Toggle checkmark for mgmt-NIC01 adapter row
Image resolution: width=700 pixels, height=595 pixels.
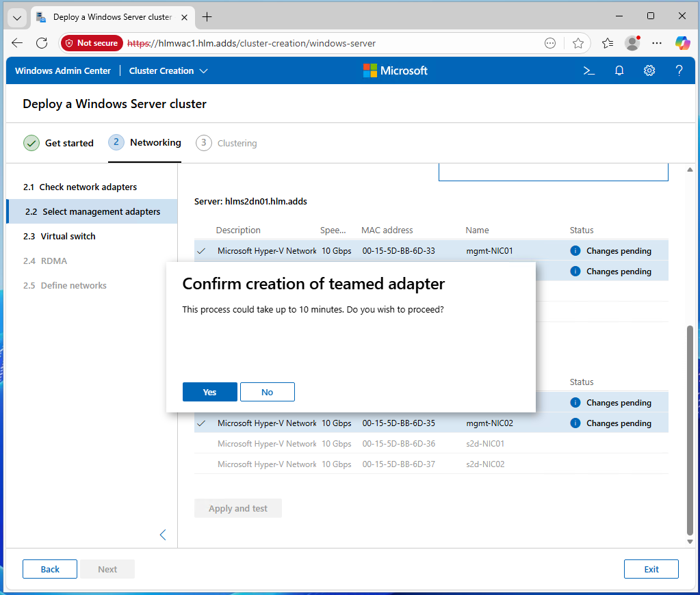coord(201,251)
